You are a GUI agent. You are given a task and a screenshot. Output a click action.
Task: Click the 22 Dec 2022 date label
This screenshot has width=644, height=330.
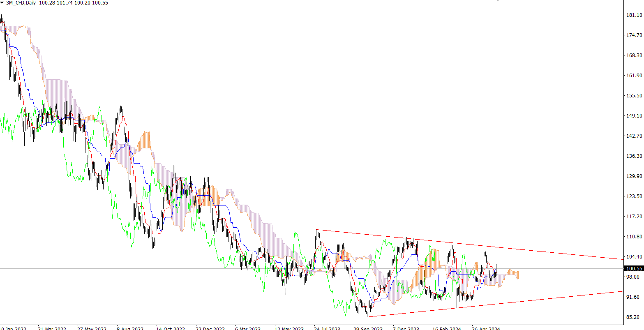[x=210, y=328]
